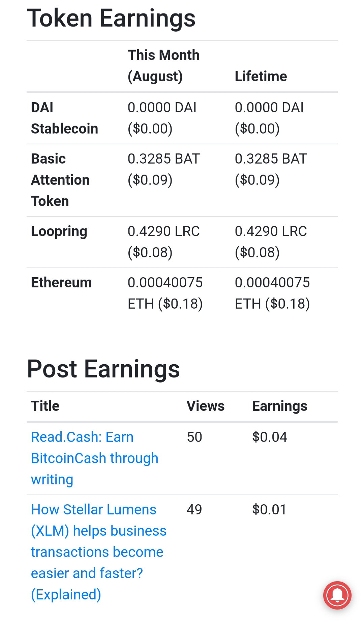This screenshot has width=364, height=622.
Task: Click the $0.04 earnings for Read.Cash post
Action: point(270,437)
